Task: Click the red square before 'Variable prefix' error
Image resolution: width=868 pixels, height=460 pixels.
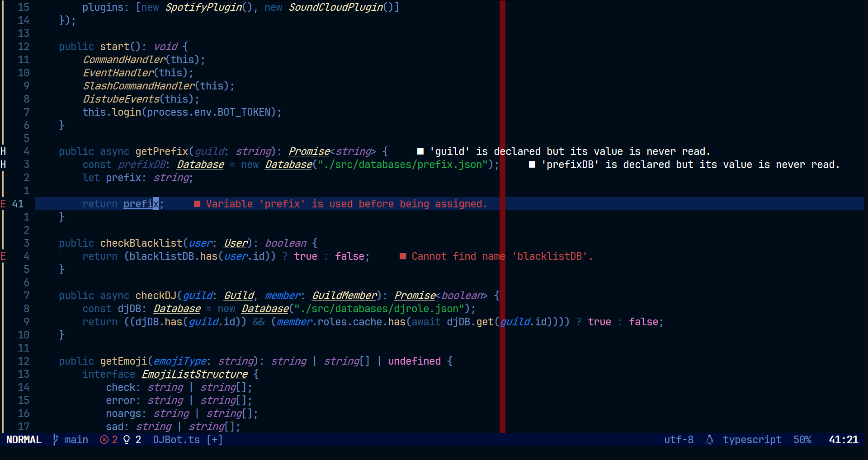Action: (x=197, y=204)
